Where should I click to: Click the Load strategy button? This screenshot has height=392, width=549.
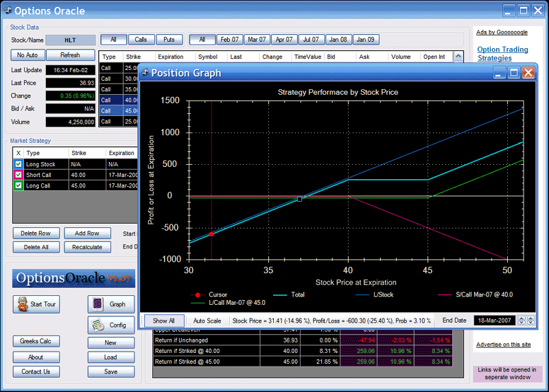point(111,357)
